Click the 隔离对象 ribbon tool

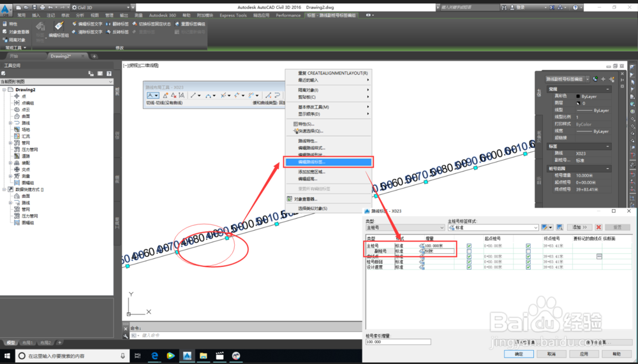[x=14, y=40]
